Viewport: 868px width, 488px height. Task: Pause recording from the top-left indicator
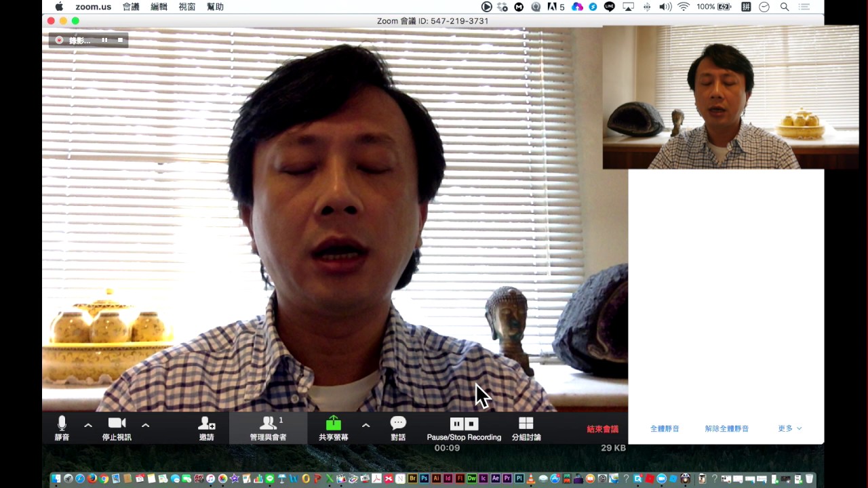(104, 40)
